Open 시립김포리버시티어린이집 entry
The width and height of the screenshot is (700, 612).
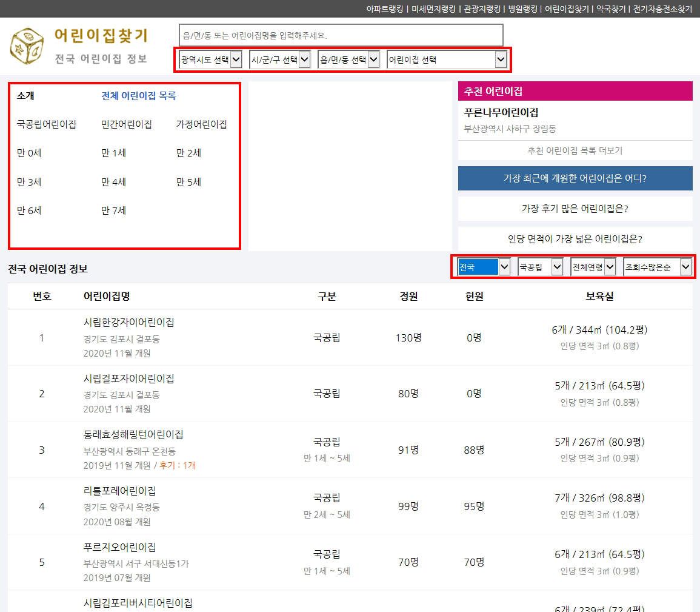coord(138,603)
